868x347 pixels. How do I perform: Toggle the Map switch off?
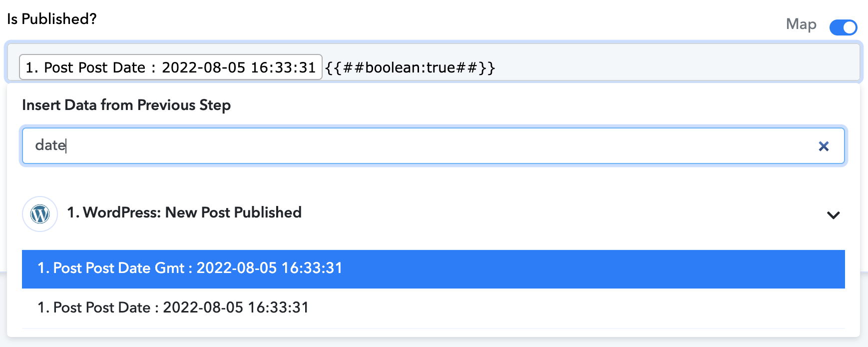point(843,27)
